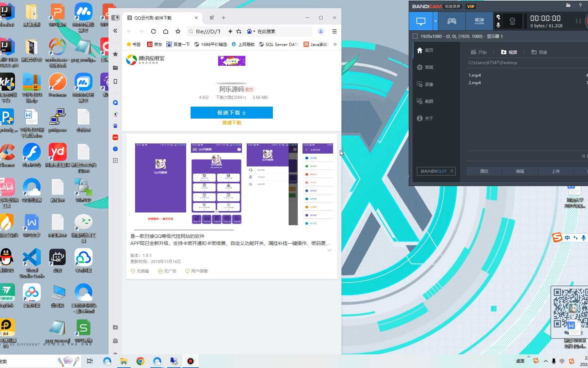The width and height of the screenshot is (588, 368).
Task: Click Bandicam 上传 button
Action: pyautogui.click(x=556, y=171)
